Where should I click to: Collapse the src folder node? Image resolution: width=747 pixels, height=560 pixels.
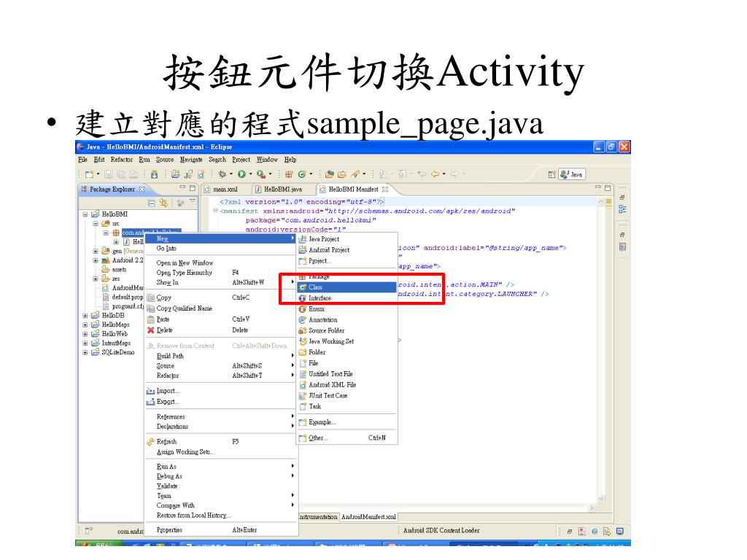pyautogui.click(x=96, y=223)
